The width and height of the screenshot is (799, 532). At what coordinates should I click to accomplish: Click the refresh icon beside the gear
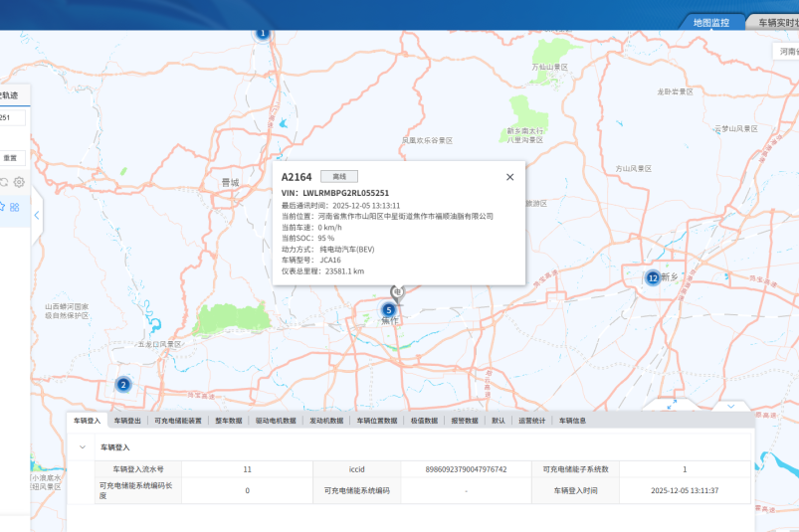point(3,182)
